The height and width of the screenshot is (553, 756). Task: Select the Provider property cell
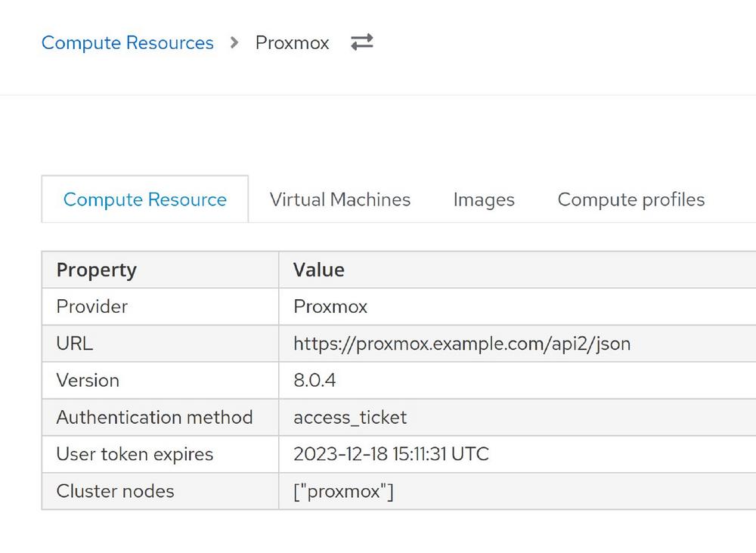[91, 307]
